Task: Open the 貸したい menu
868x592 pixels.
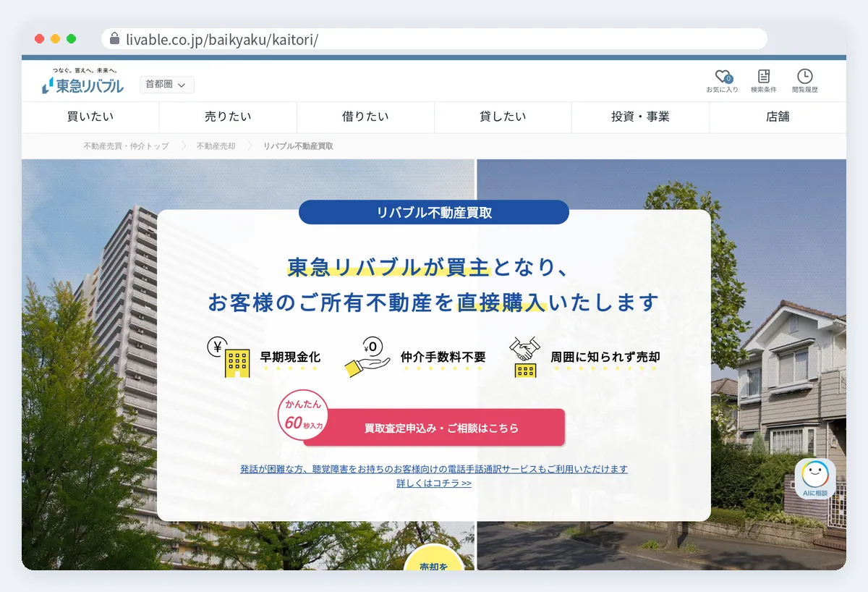Action: pos(503,117)
